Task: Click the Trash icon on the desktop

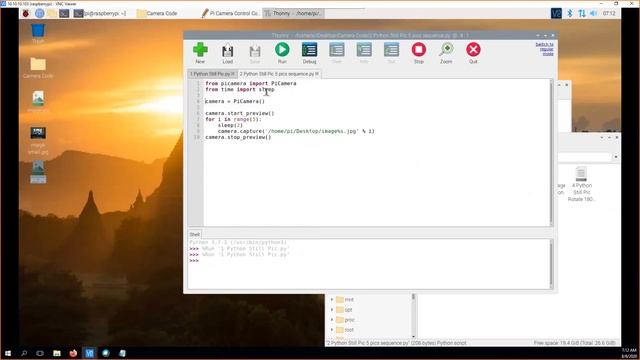Action: pyautogui.click(x=38, y=33)
